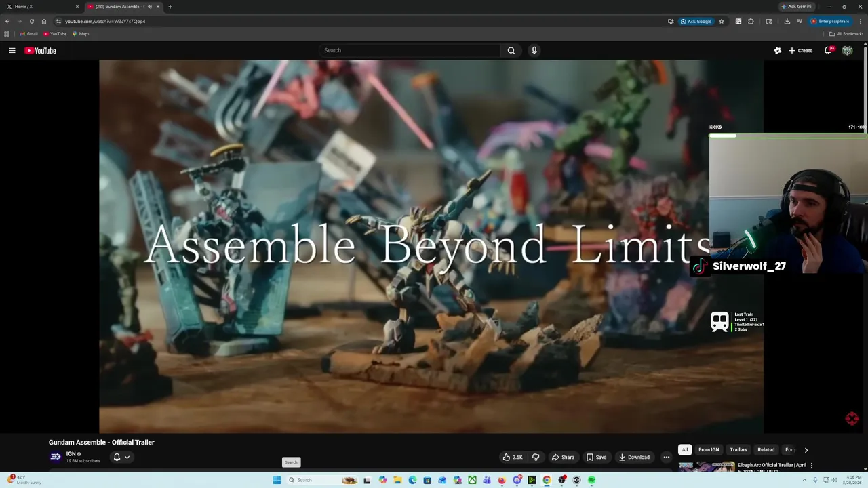Download the video
The image size is (868, 488).
pos(634,457)
